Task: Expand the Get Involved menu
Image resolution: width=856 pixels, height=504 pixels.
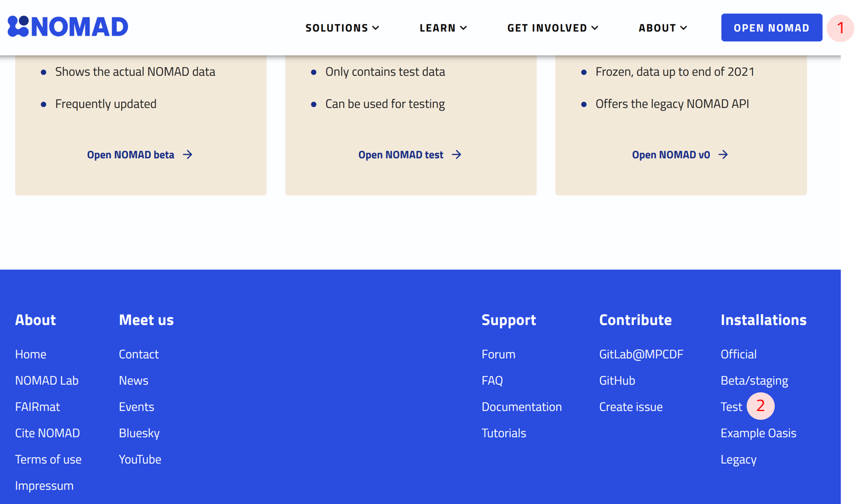Action: pyautogui.click(x=553, y=28)
